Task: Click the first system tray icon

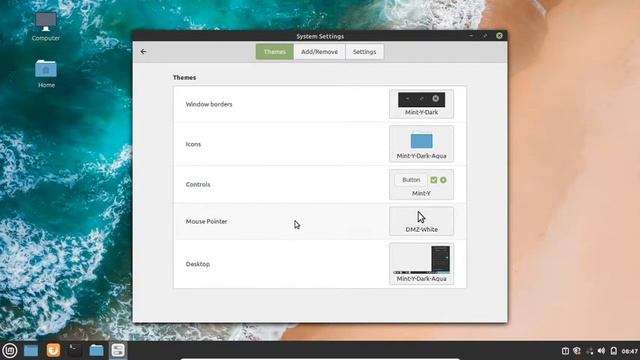Action: point(565,351)
